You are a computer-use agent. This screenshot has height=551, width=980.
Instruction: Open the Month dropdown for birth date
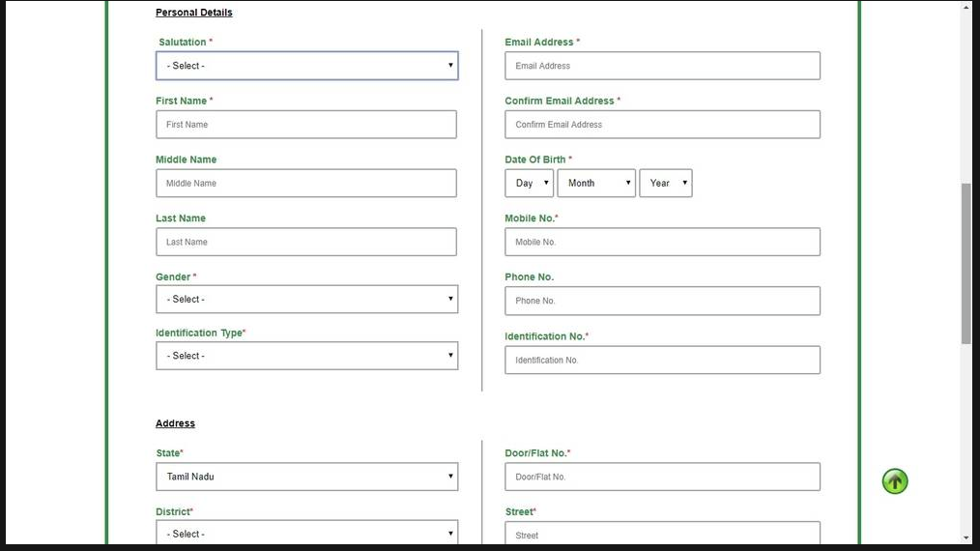596,184
